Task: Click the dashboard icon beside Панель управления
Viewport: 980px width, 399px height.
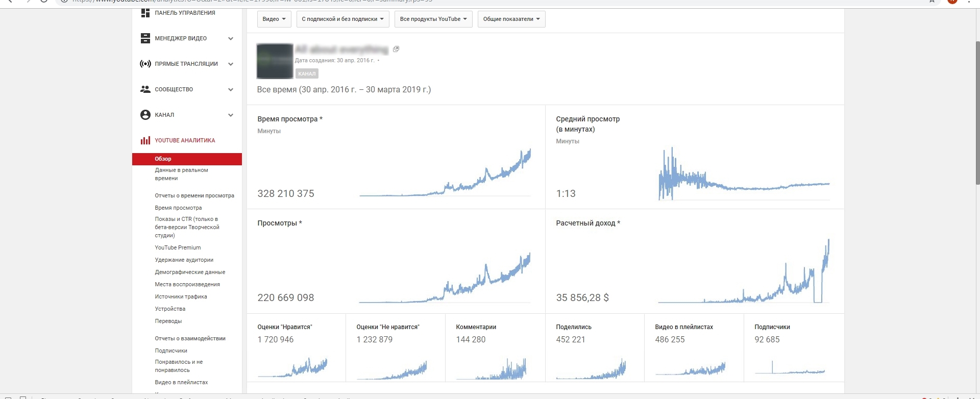Action: 145,13
